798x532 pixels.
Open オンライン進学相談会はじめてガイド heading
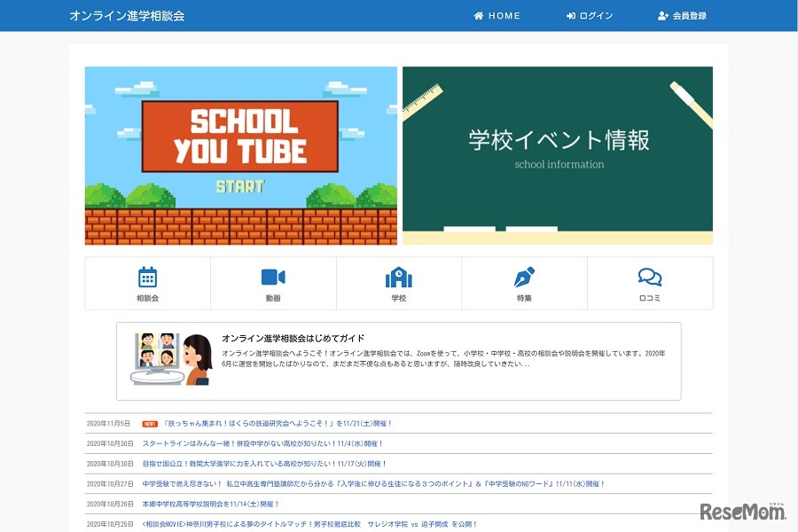(x=293, y=339)
